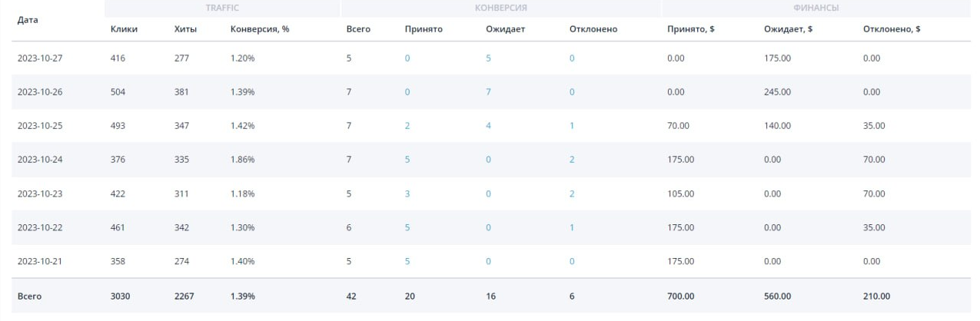
Task: Sort table by the Дата column header
Action: point(28,20)
